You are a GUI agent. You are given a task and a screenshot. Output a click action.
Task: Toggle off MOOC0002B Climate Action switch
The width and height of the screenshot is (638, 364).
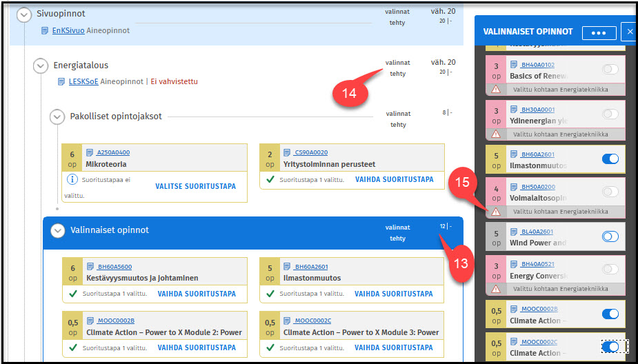point(610,314)
